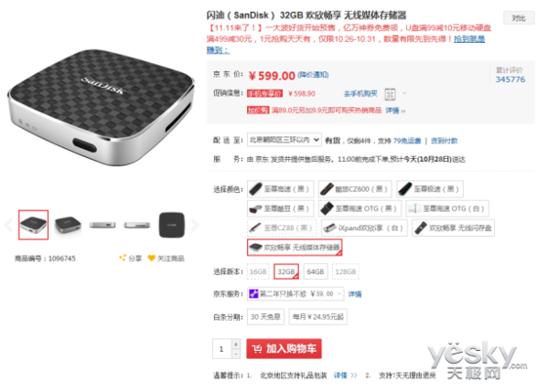This screenshot has height=392, width=537.
Task: Choose the 32GB version
Action: pyautogui.click(x=286, y=272)
